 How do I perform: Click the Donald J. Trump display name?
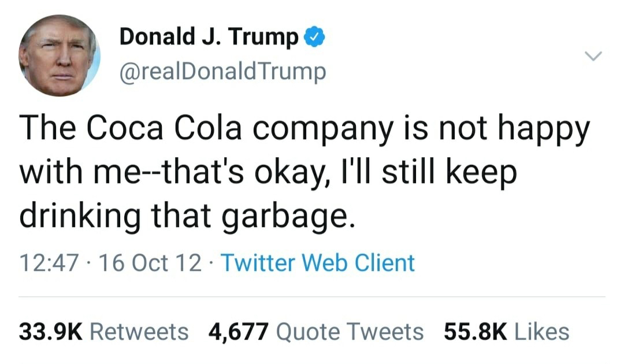pyautogui.click(x=209, y=38)
